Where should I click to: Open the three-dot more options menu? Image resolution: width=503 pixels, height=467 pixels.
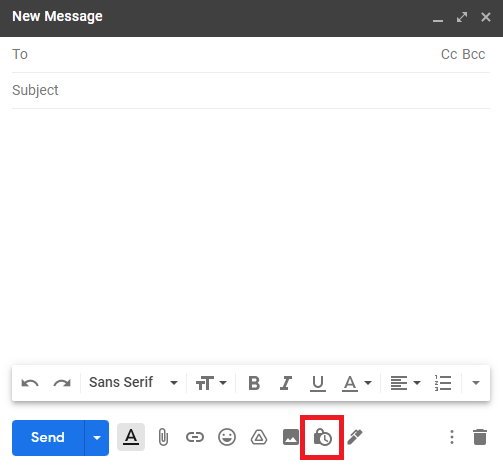click(452, 437)
